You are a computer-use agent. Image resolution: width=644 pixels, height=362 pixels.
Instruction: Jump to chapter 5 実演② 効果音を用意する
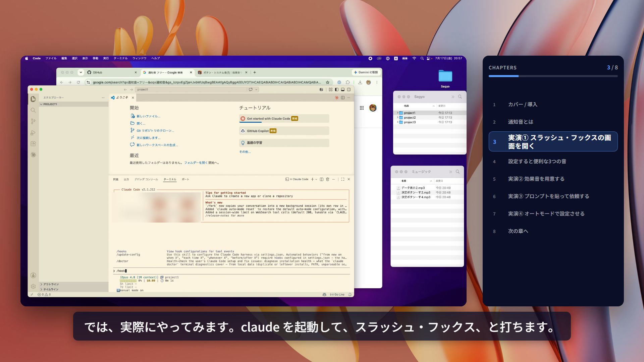(553, 179)
